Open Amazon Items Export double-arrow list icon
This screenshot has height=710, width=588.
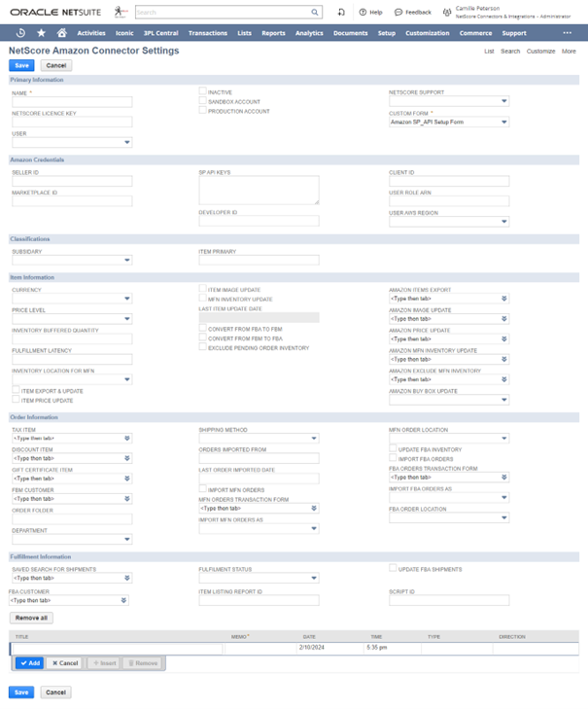tap(503, 299)
